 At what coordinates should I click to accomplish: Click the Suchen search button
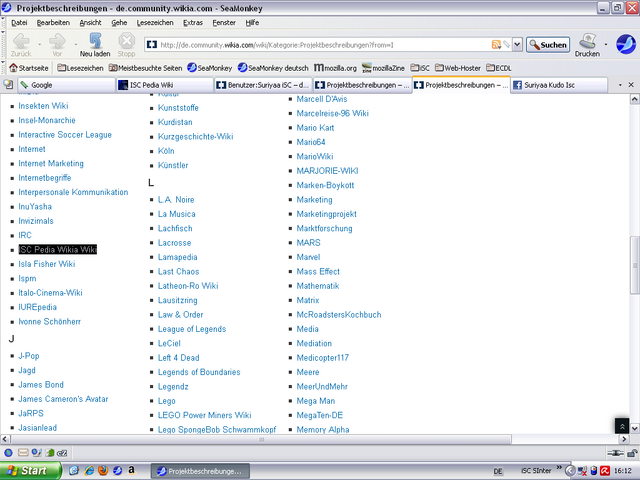click(x=548, y=44)
